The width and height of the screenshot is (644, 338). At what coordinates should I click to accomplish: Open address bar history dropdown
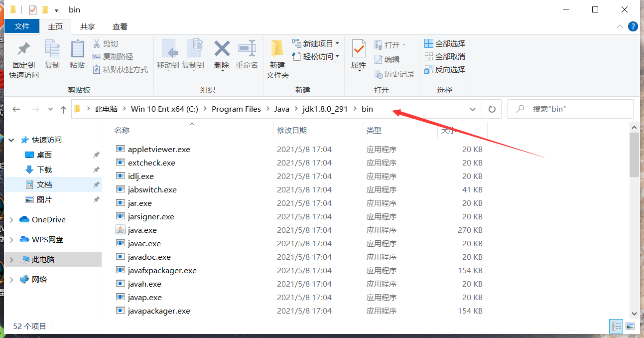472,109
